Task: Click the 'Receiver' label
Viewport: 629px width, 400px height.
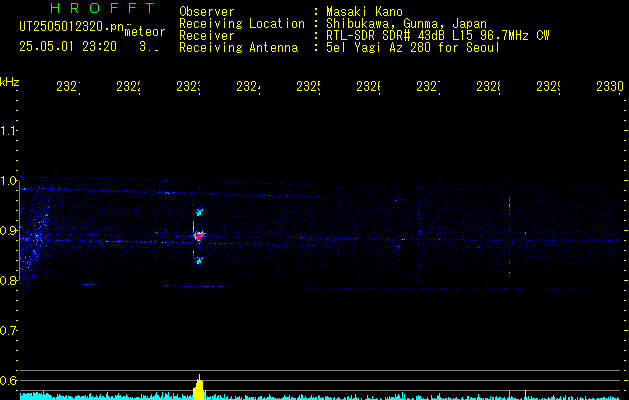Action: pos(207,36)
